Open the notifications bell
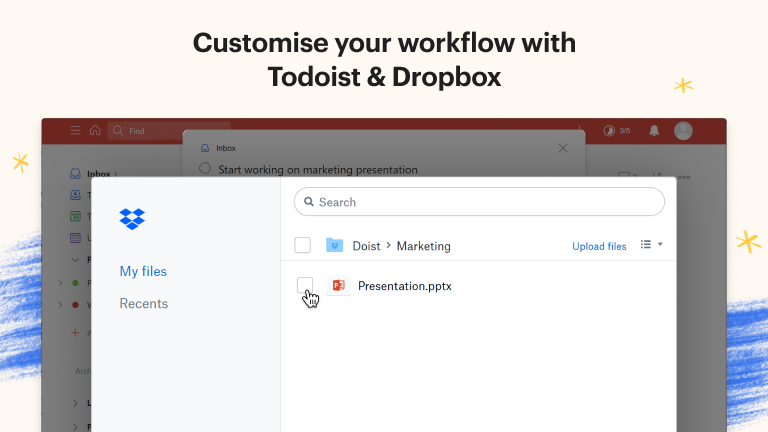Screen dimensions: 768x432 pos(654,130)
